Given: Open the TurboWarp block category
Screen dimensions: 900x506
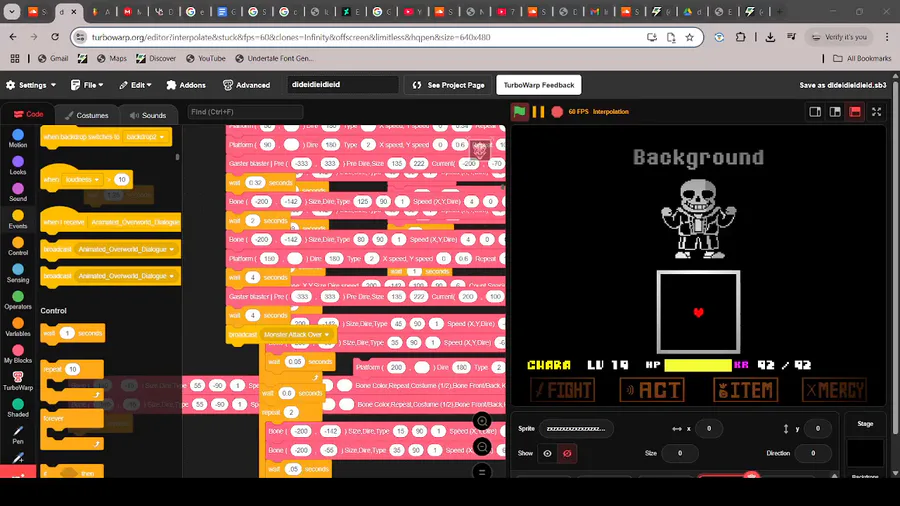Looking at the screenshot, I should point(18,381).
